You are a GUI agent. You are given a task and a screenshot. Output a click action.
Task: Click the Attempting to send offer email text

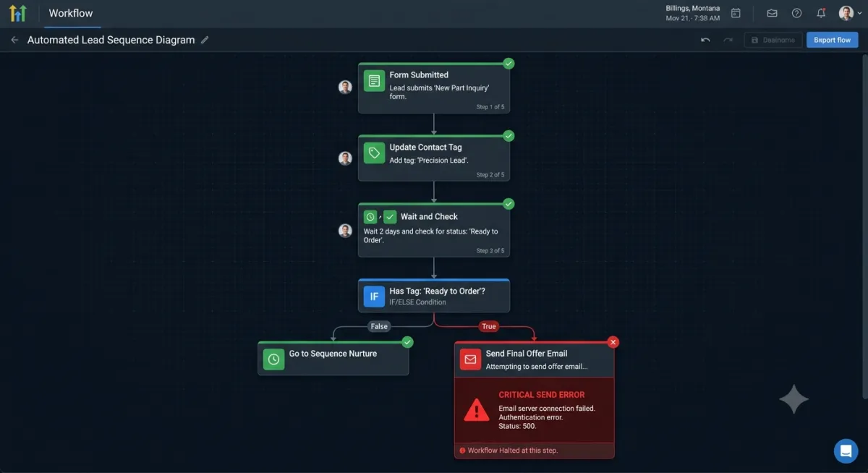tap(537, 367)
